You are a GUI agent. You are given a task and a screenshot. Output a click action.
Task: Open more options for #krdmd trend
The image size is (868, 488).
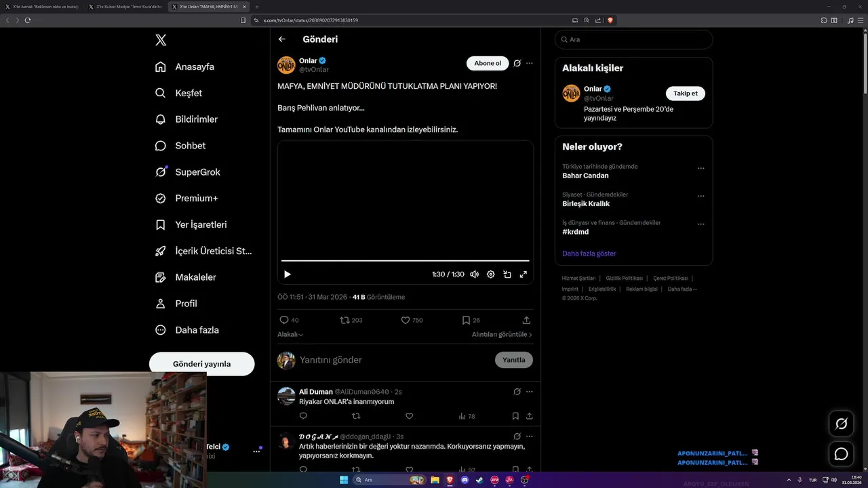701,224
